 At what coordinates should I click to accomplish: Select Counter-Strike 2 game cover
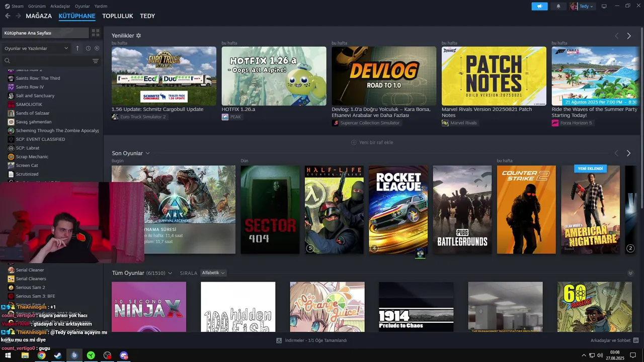click(x=526, y=210)
